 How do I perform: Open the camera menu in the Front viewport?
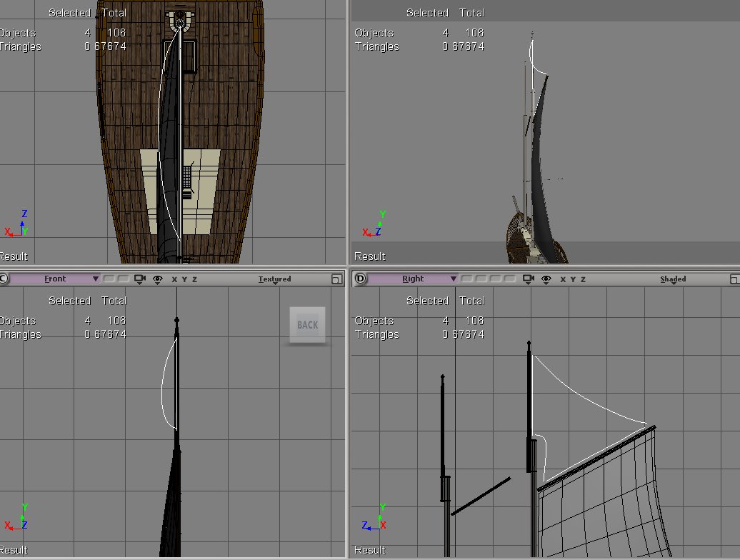click(140, 279)
